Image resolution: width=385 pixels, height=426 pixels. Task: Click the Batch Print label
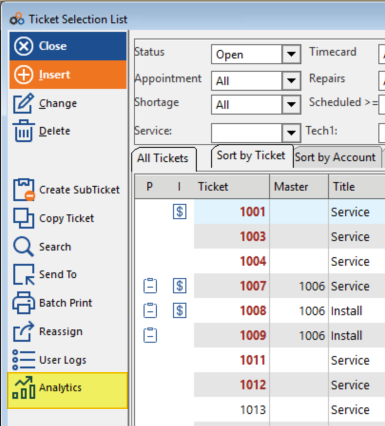click(66, 303)
